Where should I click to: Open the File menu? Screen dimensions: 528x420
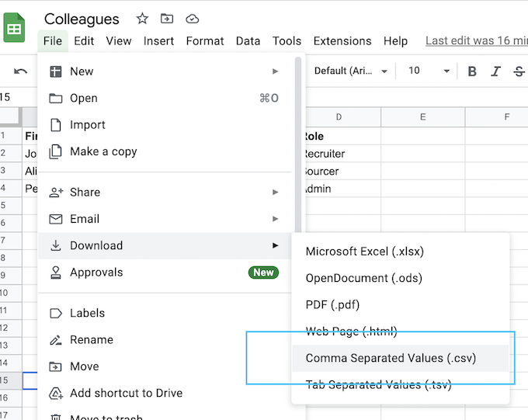(x=53, y=41)
